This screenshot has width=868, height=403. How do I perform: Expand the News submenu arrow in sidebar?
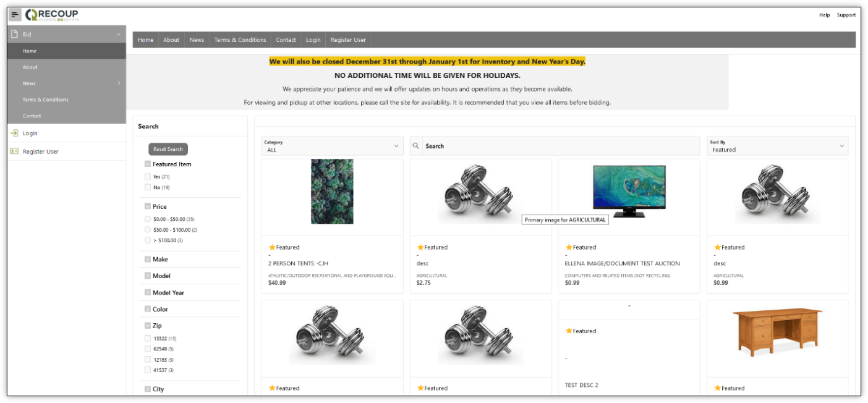click(x=119, y=83)
